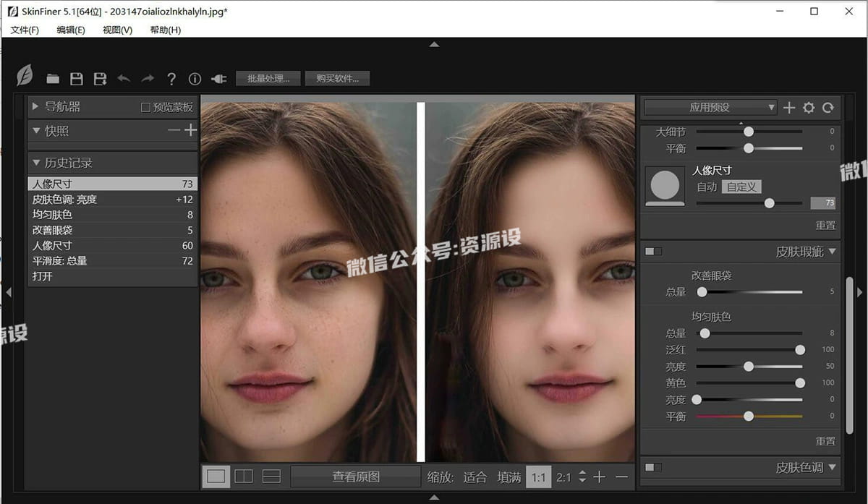The width and height of the screenshot is (868, 504).
Task: Click the red-yellow 平衡 color slider
Action: coord(749,416)
